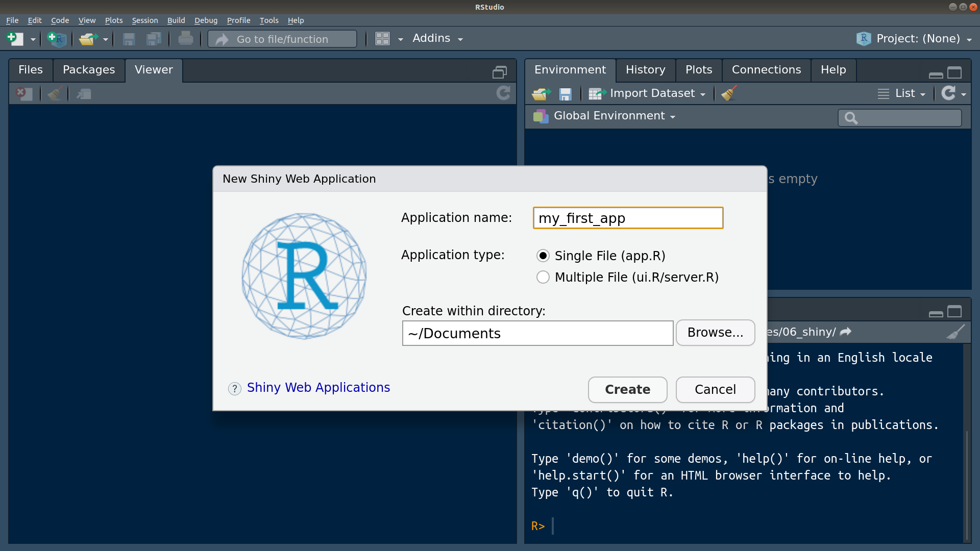The width and height of the screenshot is (980, 551).
Task: Click the New File icon in the toolbar
Action: click(x=15, y=39)
